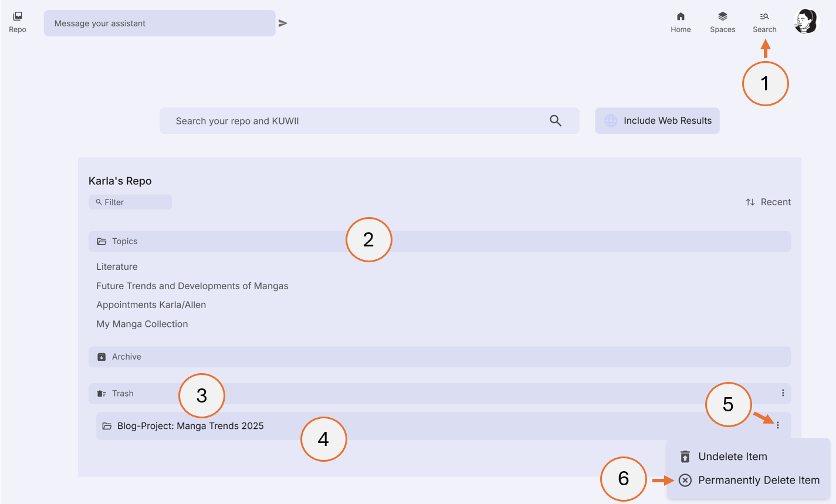Open the kebab menu on the Trash header
Image resolution: width=836 pixels, height=504 pixels.
coord(783,393)
